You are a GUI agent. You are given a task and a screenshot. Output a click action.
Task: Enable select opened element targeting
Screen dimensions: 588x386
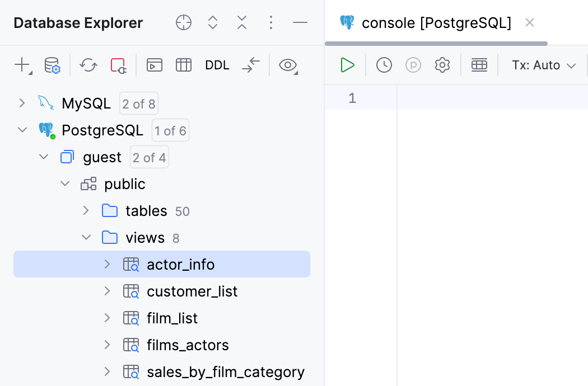[183, 23]
